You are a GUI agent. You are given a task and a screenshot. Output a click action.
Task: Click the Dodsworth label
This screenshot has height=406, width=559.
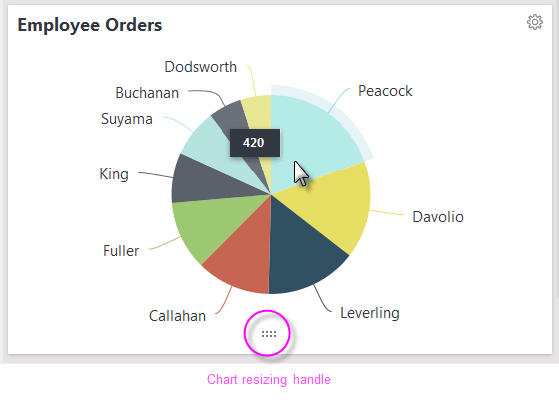(x=200, y=67)
